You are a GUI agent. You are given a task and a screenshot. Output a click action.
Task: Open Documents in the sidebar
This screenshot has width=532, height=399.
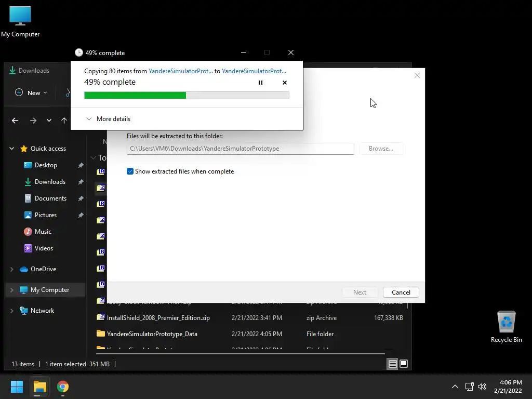pos(50,198)
